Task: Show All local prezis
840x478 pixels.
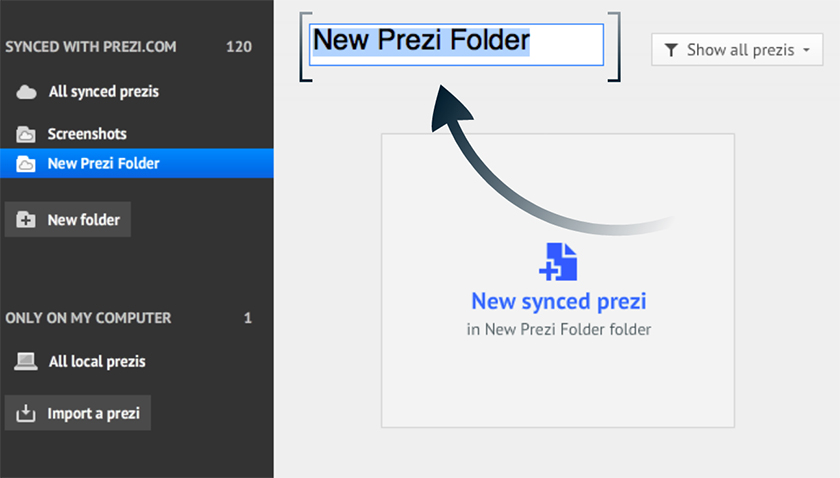Action: pos(97,361)
